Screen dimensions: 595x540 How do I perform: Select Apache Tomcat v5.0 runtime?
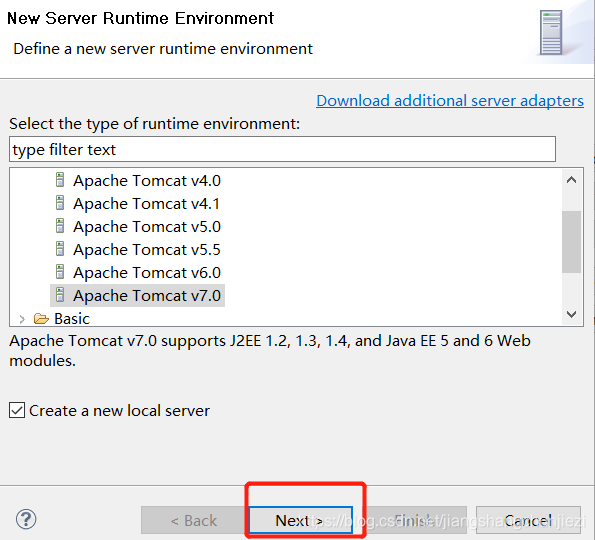[x=147, y=227]
